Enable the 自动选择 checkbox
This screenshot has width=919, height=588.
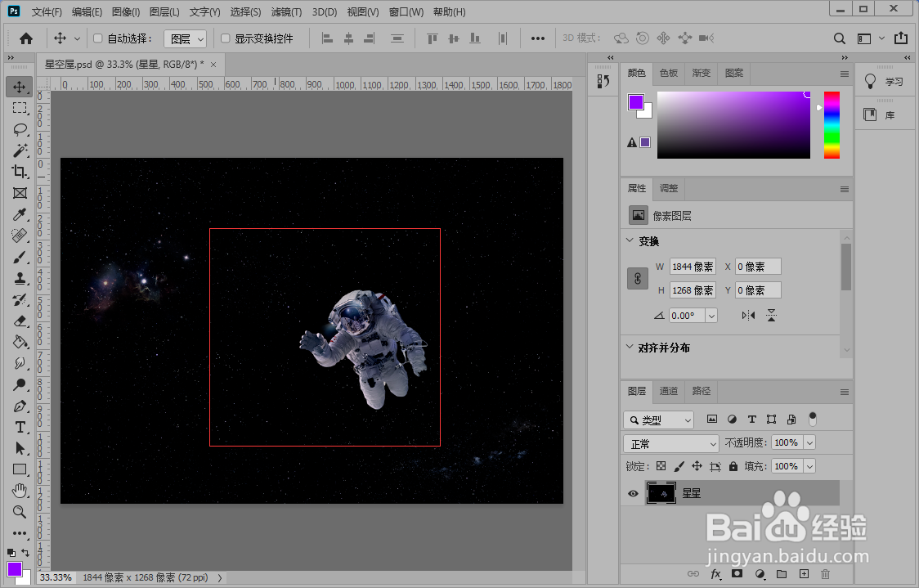(x=98, y=38)
